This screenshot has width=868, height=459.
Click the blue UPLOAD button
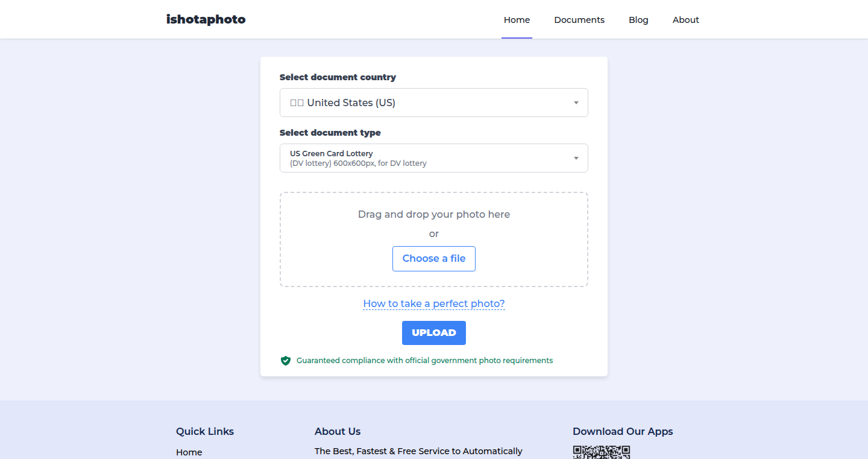(434, 333)
